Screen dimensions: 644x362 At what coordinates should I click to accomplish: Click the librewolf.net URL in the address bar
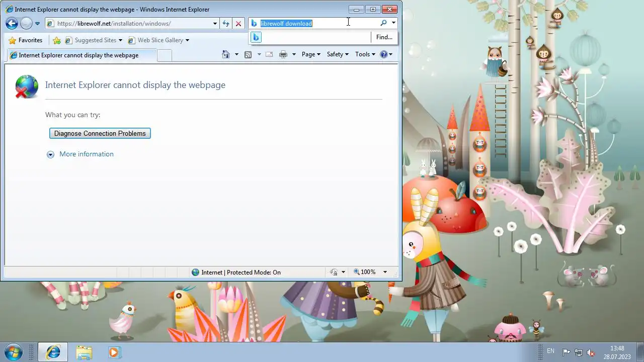click(114, 24)
